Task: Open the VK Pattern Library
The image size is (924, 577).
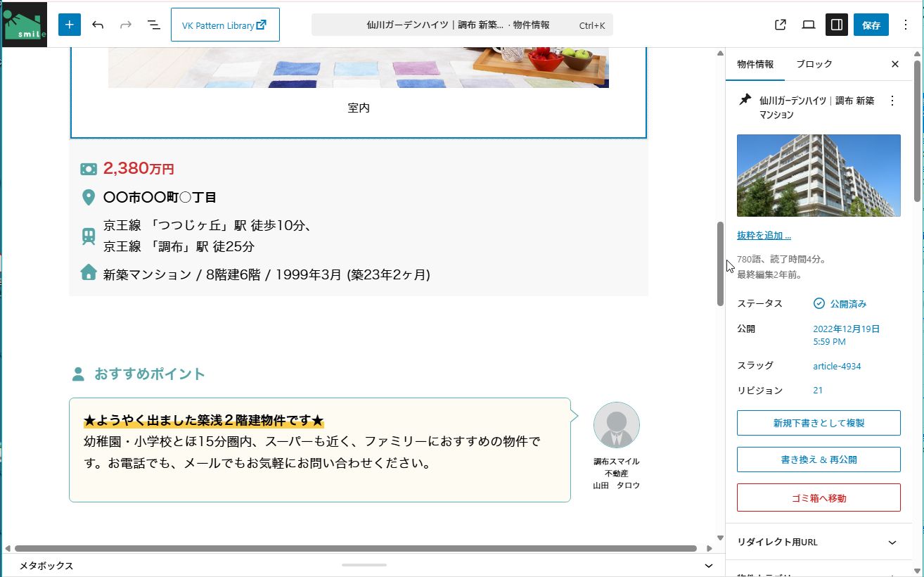Action: click(225, 24)
